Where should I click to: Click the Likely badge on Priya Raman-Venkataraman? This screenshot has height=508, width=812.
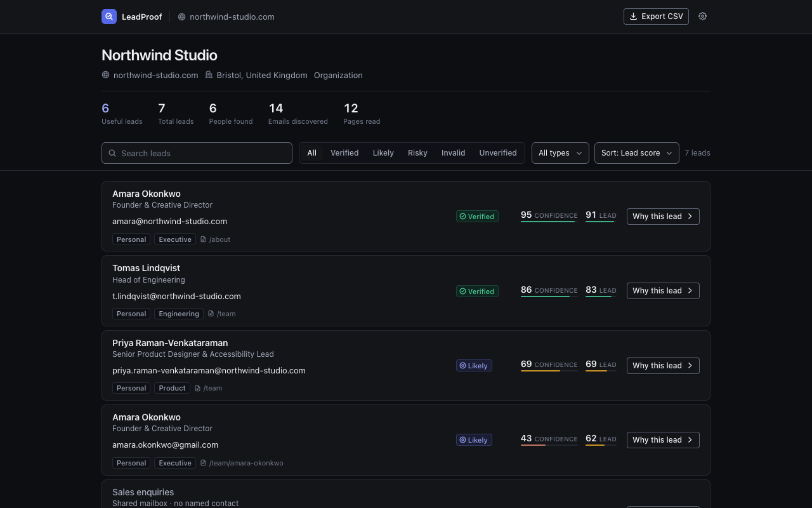coord(474,366)
